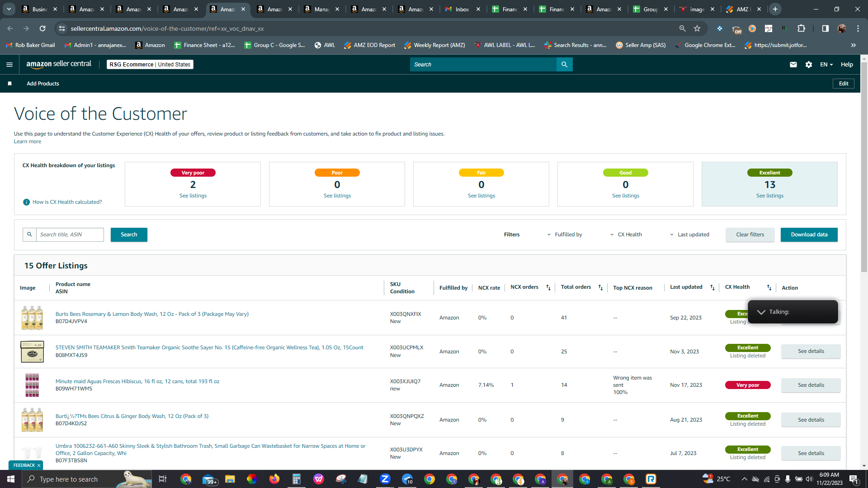The height and width of the screenshot is (488, 868).
Task: Open Burts Bees Rosemary product thumbnail
Action: pyautogui.click(x=32, y=318)
